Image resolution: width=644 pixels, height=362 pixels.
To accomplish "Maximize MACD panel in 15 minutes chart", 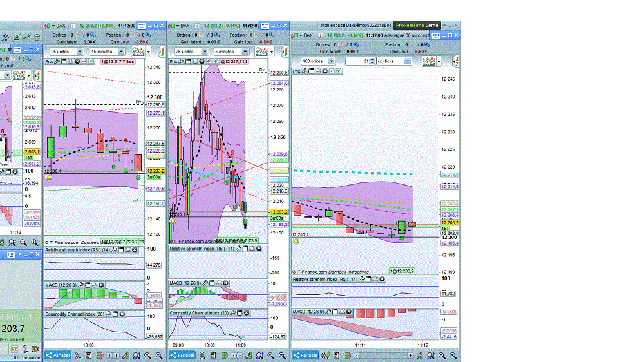I will coord(88,285).
